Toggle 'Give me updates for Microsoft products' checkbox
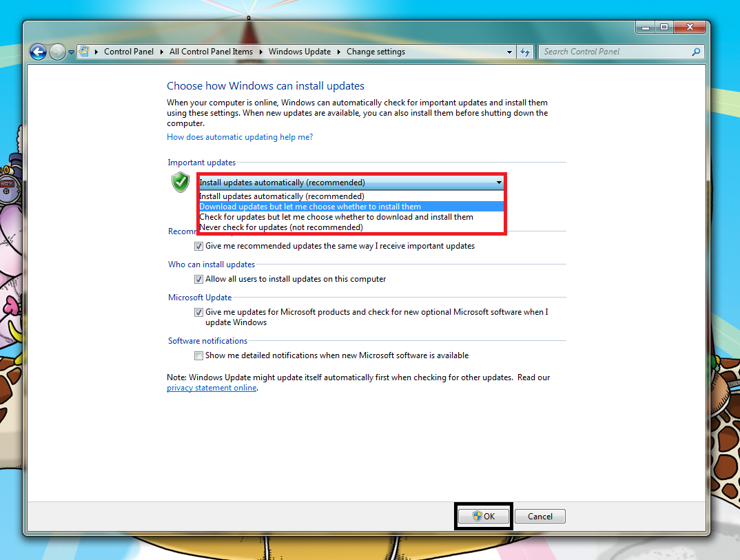740x560 pixels. [x=198, y=312]
